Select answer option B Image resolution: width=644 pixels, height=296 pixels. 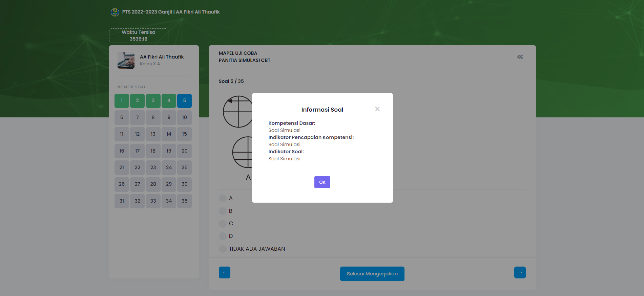[x=223, y=211]
